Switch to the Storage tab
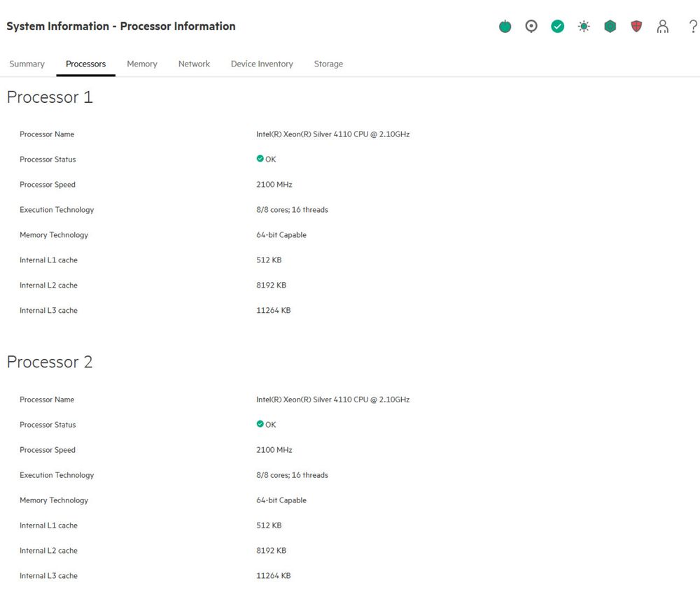Image resolution: width=700 pixels, height=613 pixels. coord(328,64)
